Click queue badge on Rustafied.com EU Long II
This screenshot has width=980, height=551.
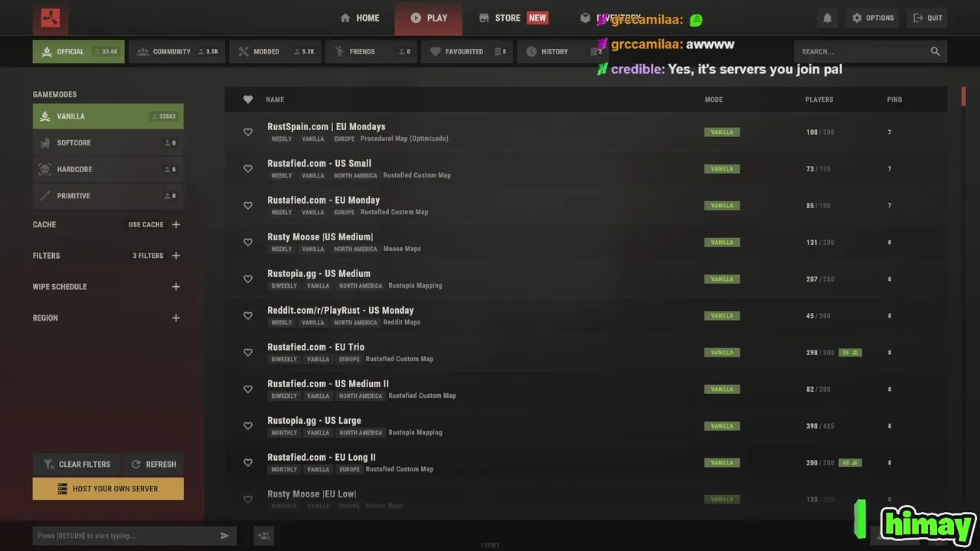tap(850, 463)
